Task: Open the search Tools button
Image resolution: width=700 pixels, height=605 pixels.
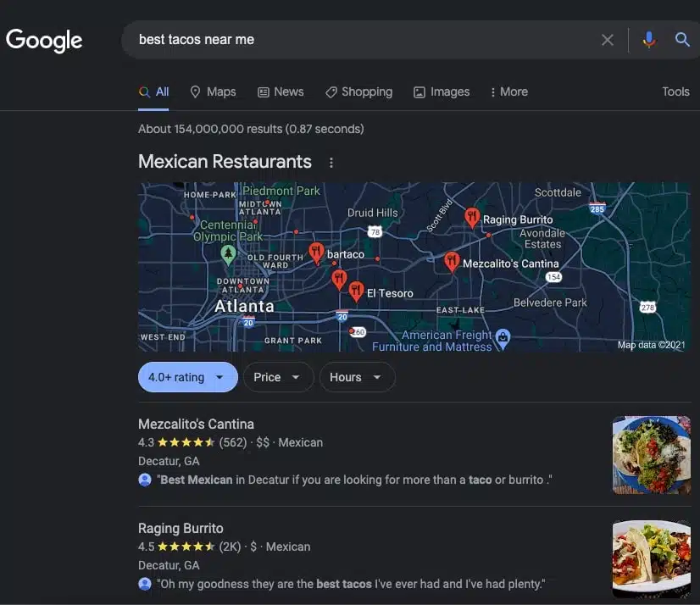Action: click(x=675, y=92)
